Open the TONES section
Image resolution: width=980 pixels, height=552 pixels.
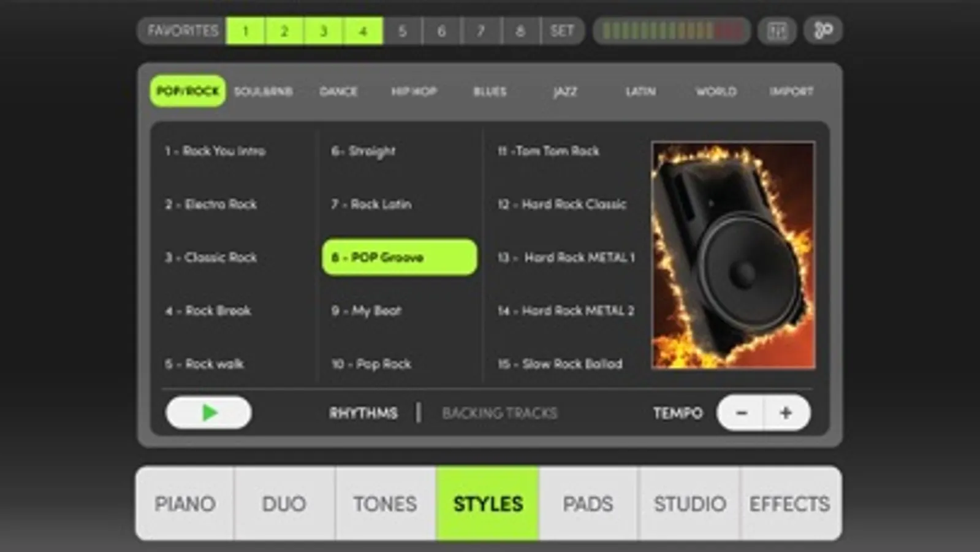[x=386, y=504]
